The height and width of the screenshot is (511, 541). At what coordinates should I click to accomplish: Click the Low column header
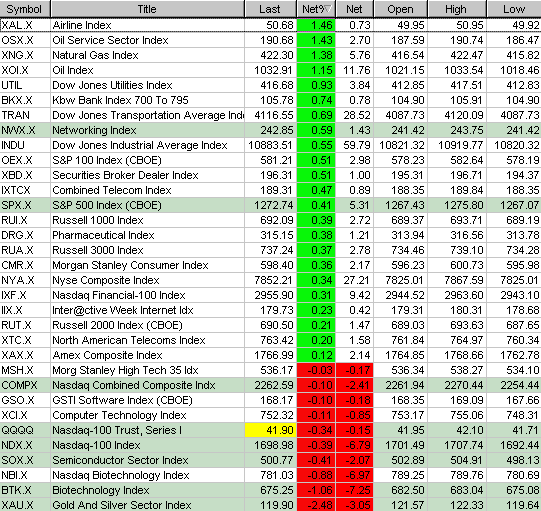tap(514, 9)
